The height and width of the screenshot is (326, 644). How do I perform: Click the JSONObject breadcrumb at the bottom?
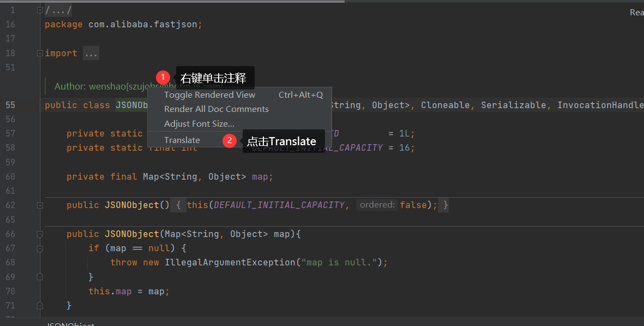[x=70, y=323]
